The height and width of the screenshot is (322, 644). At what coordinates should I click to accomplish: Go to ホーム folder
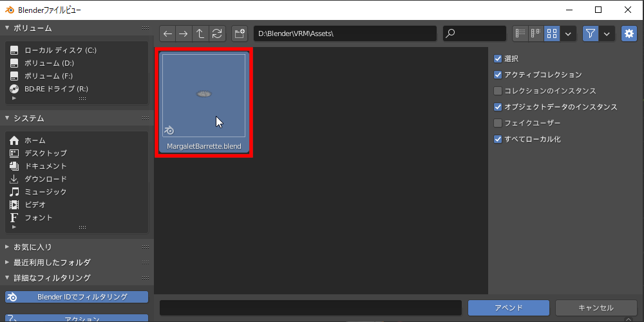77,140
